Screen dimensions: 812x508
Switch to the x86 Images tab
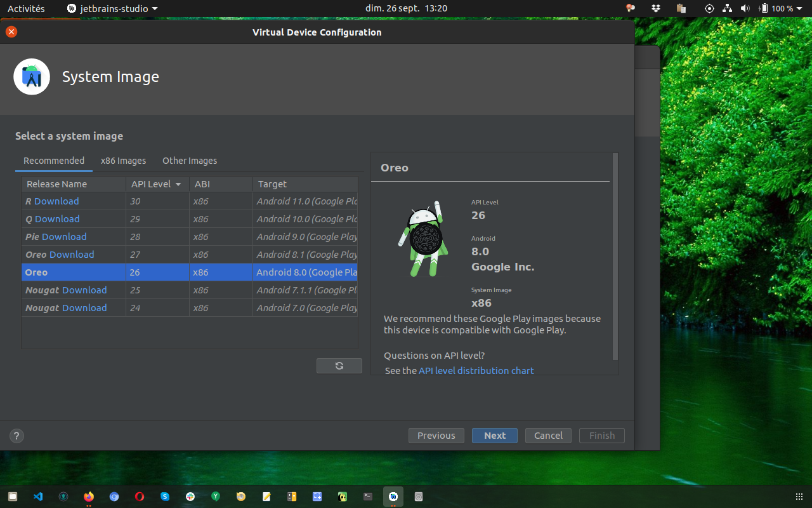click(x=123, y=161)
